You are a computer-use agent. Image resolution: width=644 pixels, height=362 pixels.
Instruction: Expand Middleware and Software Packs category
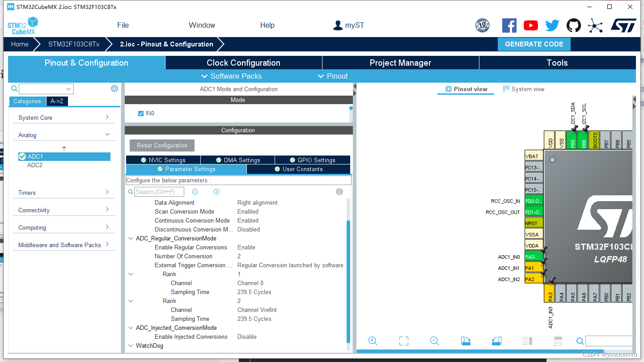(64, 245)
